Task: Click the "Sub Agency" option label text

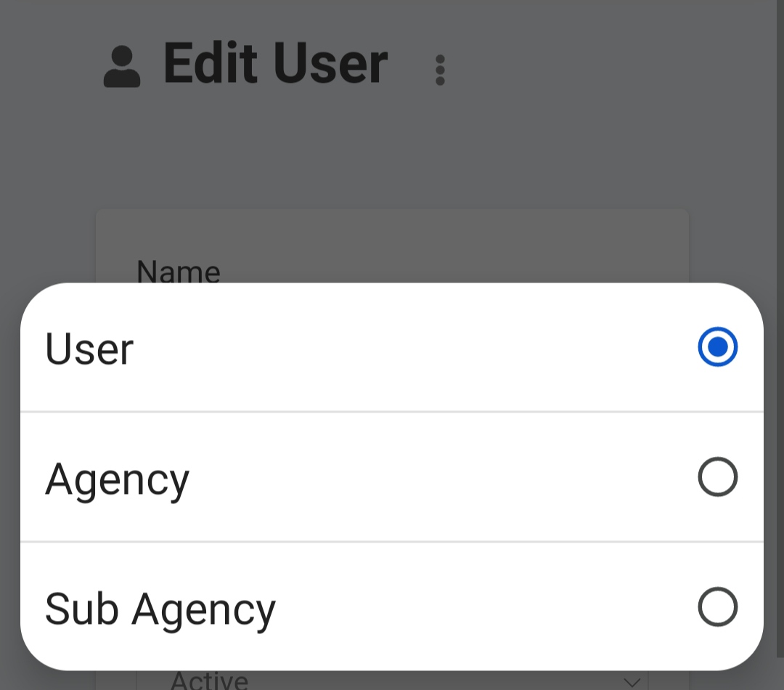Action: (160, 609)
